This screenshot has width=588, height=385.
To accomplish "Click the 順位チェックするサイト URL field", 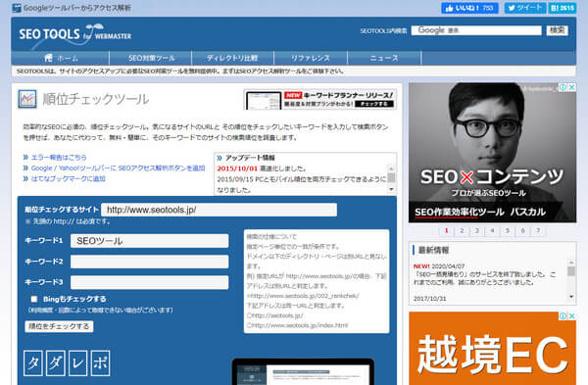I will [x=219, y=210].
